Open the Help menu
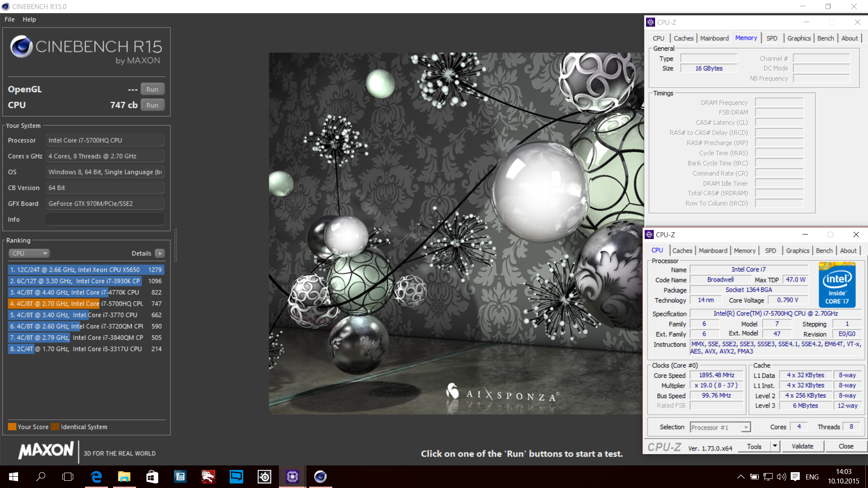 [x=29, y=19]
